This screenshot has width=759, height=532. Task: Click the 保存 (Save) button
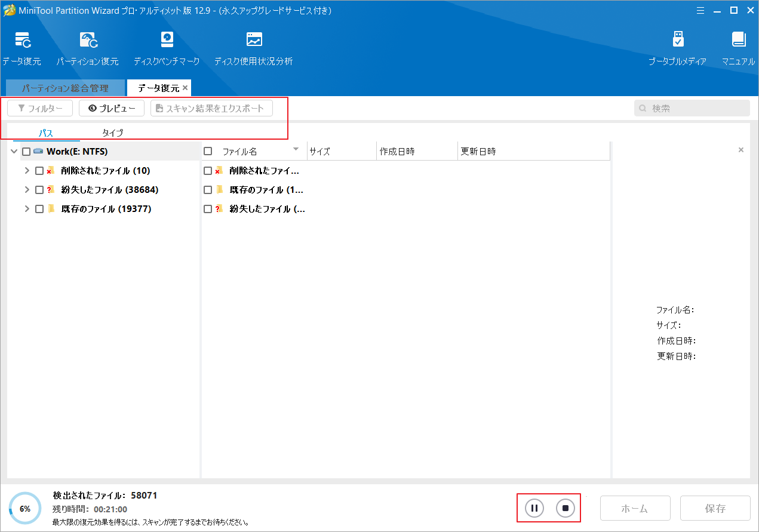click(715, 508)
